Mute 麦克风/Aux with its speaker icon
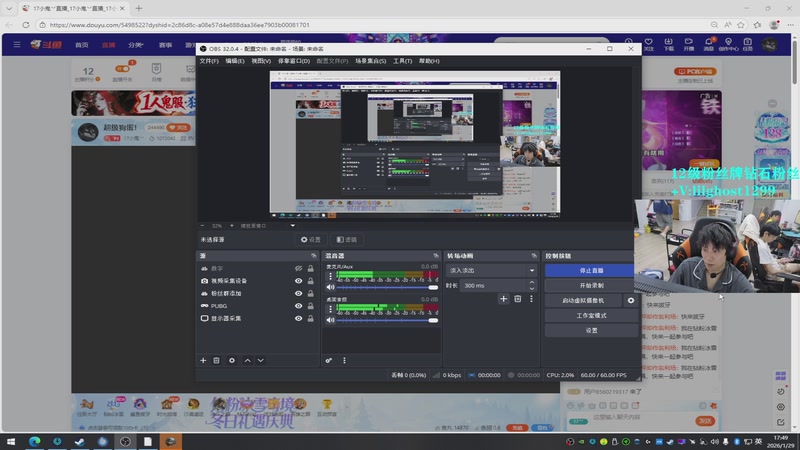This screenshot has width=800, height=450. point(331,287)
